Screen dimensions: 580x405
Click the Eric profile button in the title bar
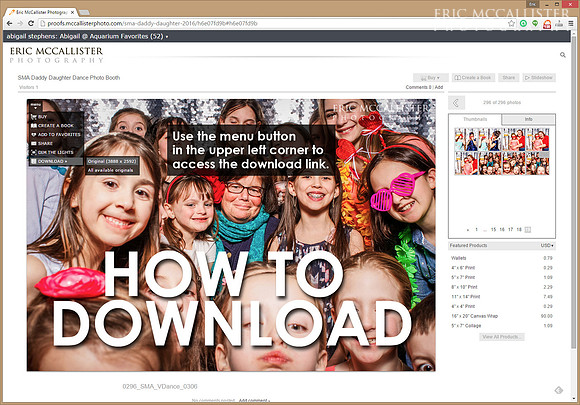click(532, 4)
